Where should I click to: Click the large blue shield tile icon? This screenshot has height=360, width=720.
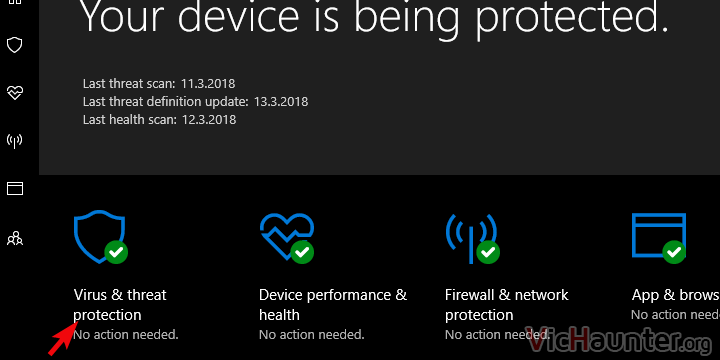pos(99,236)
